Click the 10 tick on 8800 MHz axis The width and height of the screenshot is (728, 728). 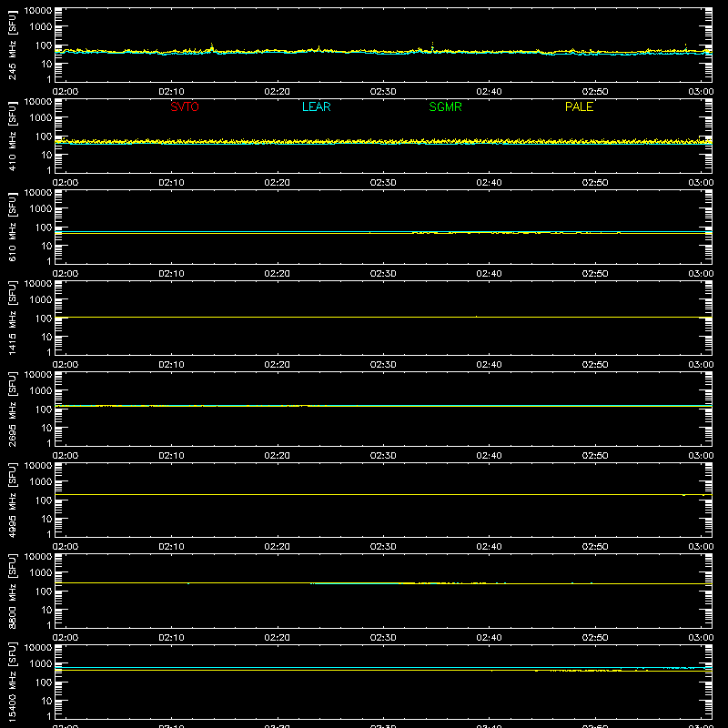tap(46, 610)
